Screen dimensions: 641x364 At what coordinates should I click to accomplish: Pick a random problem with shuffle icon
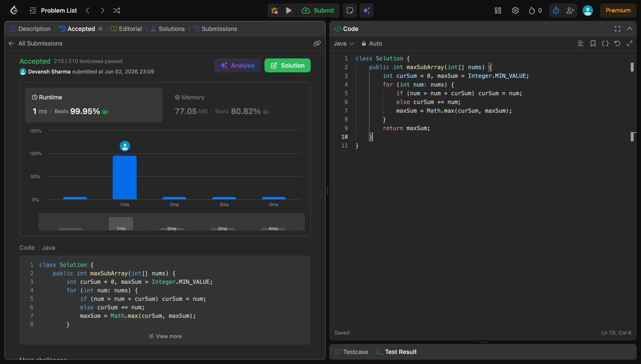coord(116,10)
